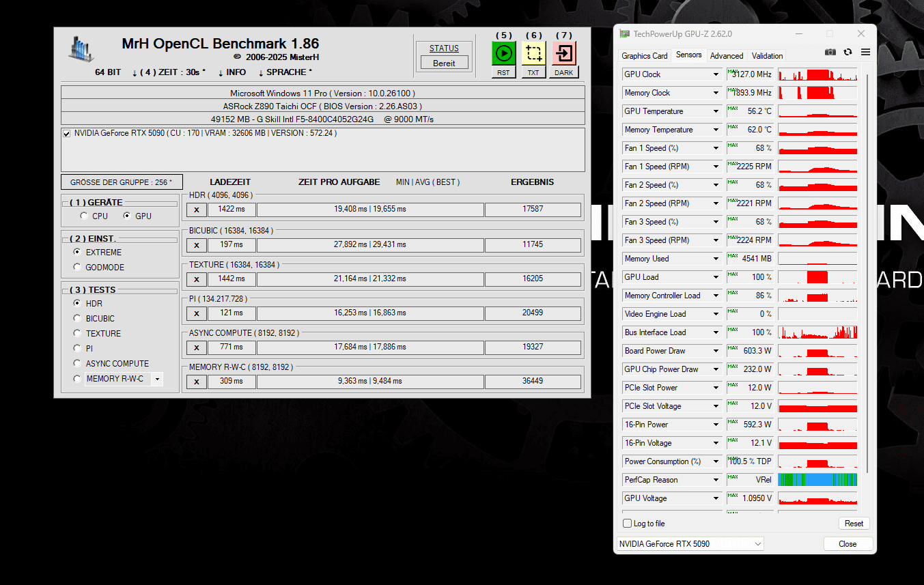The width and height of the screenshot is (924, 585).
Task: Switch to the Validation tab
Action: (x=768, y=56)
